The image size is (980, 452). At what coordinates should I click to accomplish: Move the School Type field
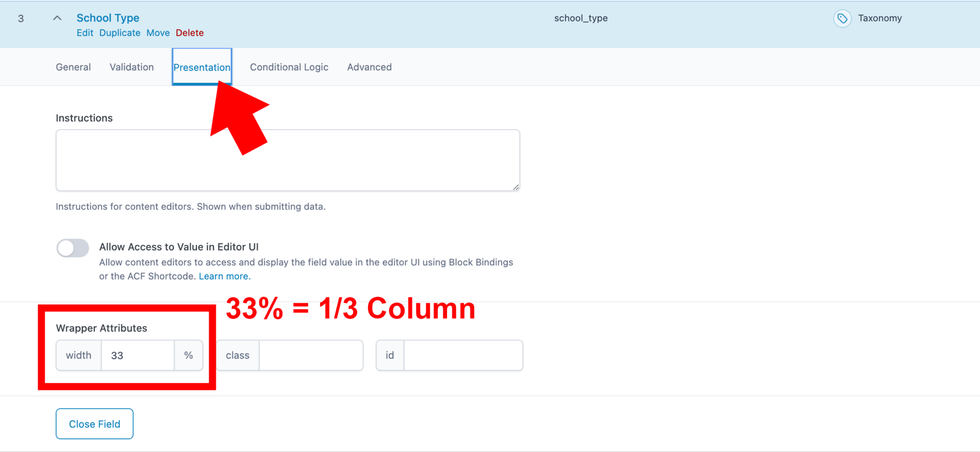coord(158,33)
